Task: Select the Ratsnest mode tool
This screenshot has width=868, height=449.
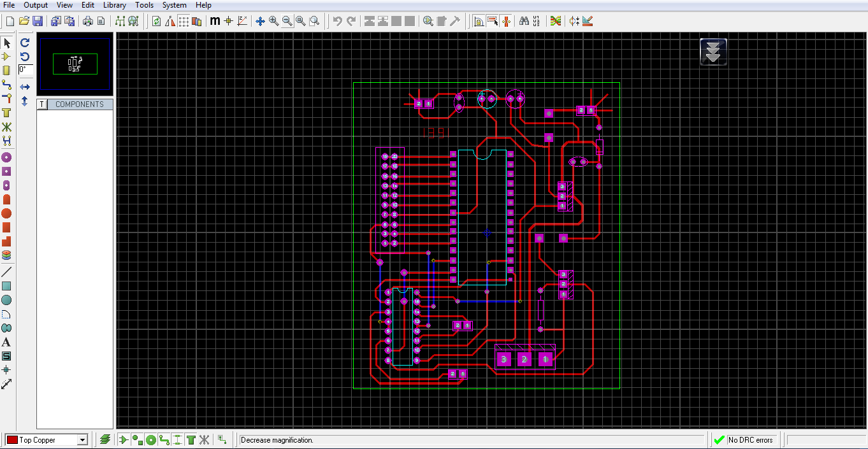Action: tap(7, 127)
